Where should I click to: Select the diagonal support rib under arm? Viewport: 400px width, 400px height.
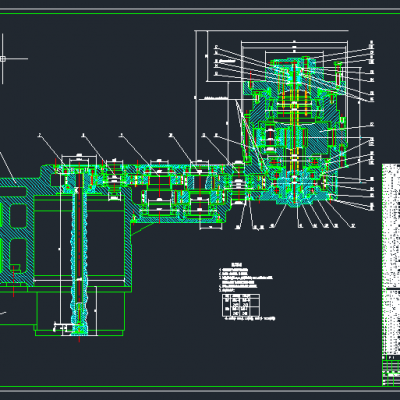pos(144,230)
